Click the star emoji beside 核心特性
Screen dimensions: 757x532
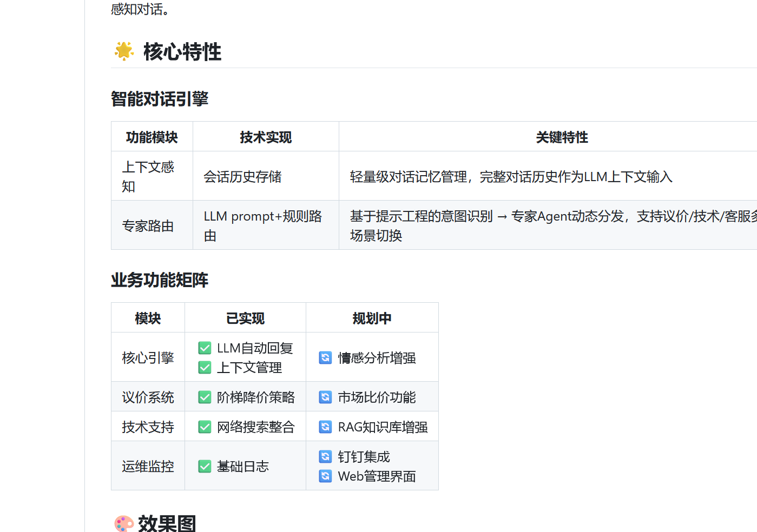(x=124, y=51)
